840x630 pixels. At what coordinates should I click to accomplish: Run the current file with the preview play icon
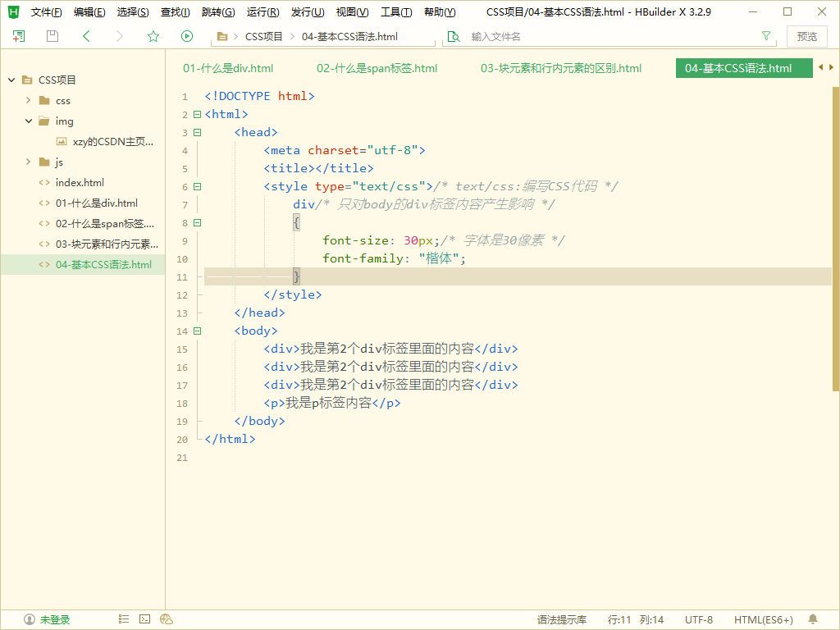[187, 36]
